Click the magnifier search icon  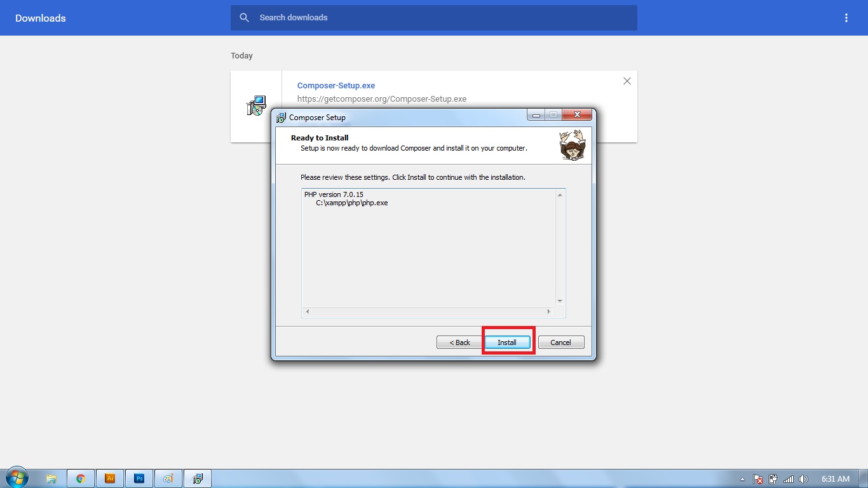click(245, 18)
